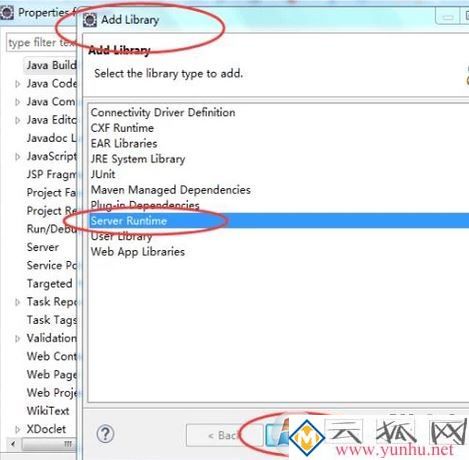Expand the JavaScript tree node
This screenshot has width=469, height=460.
18,157
